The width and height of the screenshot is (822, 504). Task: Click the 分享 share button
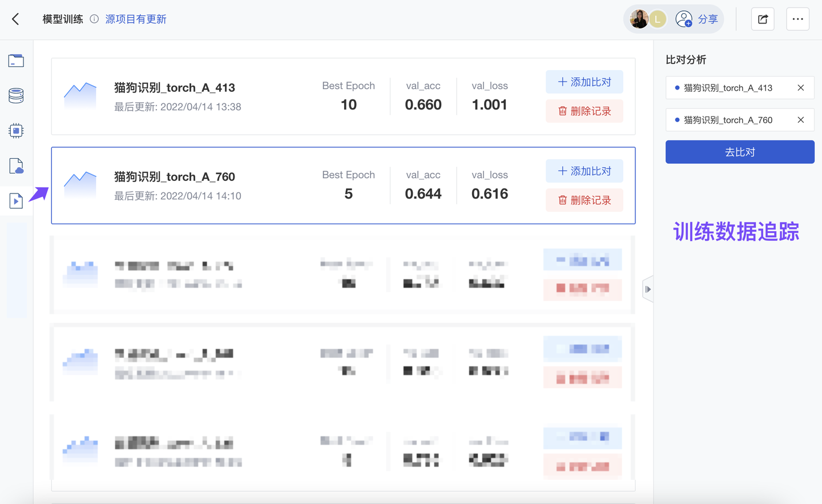pyautogui.click(x=709, y=19)
